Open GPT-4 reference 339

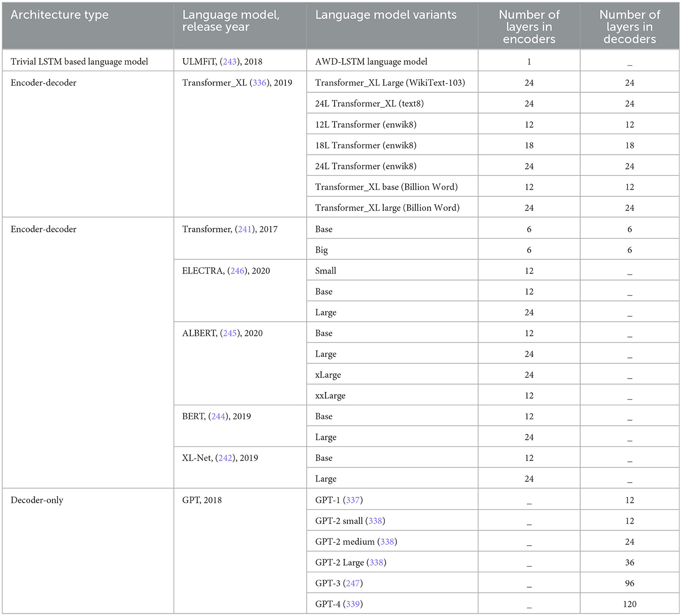click(x=353, y=604)
